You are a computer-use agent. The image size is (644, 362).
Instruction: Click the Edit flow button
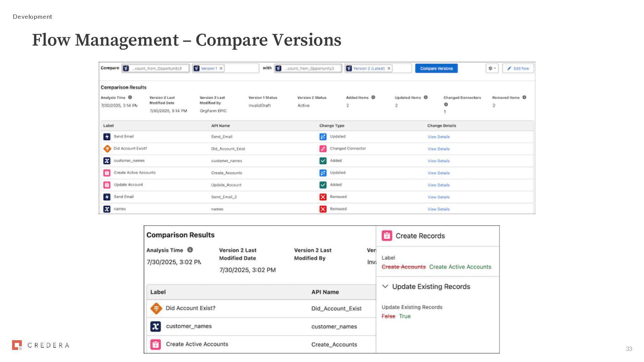click(x=518, y=68)
